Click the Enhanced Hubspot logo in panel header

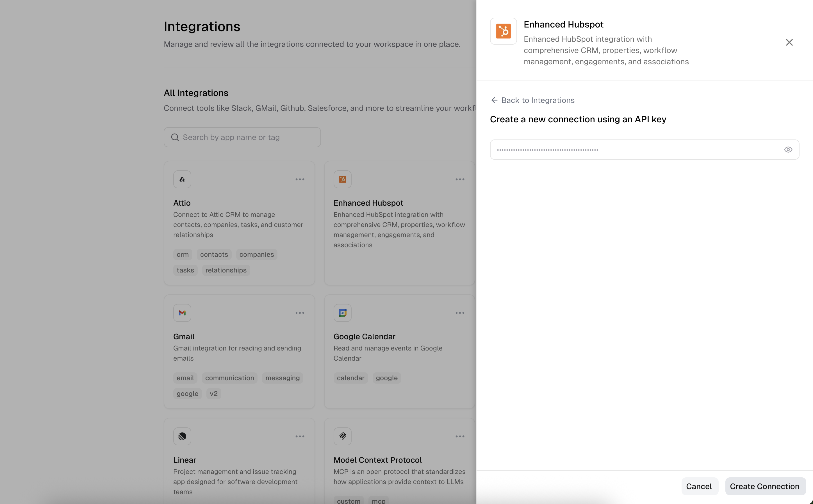coord(503,31)
